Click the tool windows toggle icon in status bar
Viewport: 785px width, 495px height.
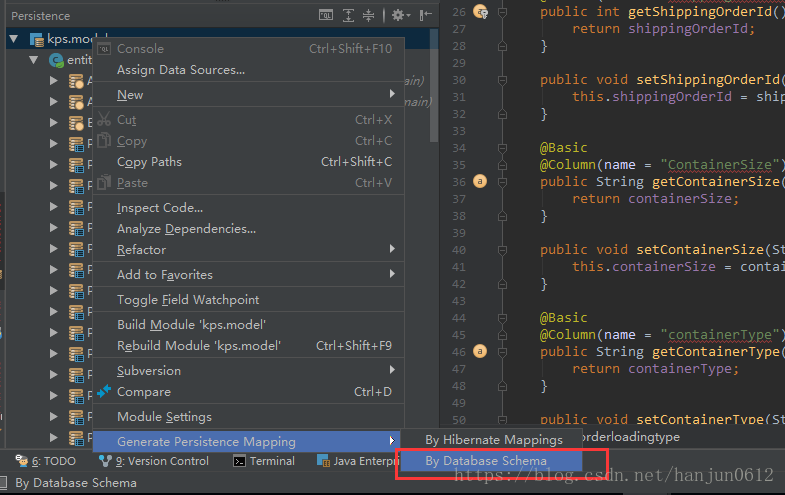(4, 482)
